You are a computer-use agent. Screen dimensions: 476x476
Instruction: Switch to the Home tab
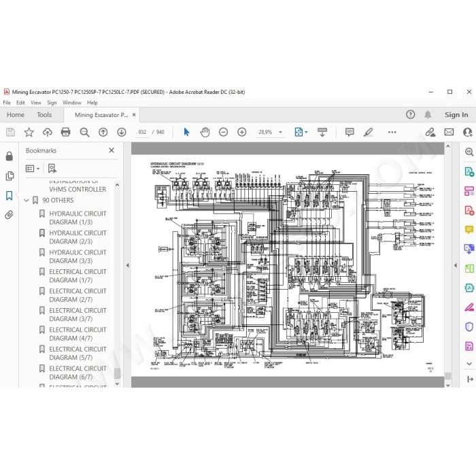click(x=16, y=115)
